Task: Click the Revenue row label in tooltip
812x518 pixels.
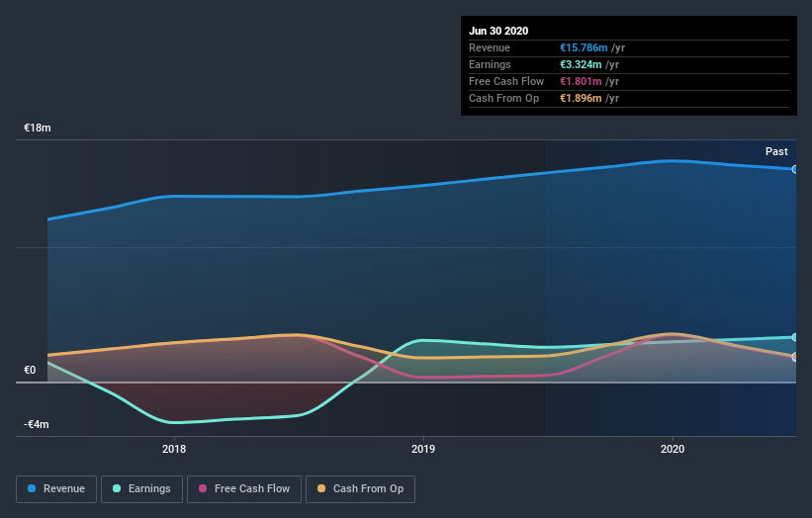Action: [490, 47]
